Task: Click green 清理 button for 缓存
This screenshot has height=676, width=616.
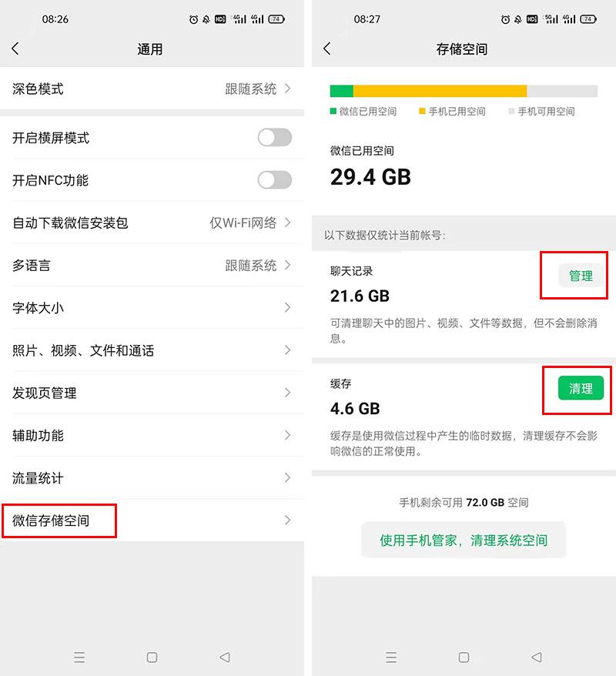Action: pos(581,389)
